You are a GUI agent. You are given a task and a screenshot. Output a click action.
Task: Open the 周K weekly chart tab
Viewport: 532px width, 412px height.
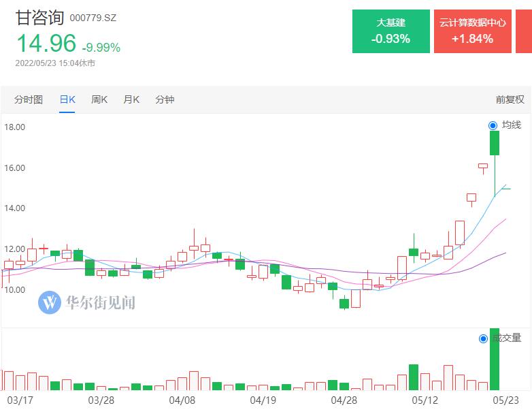(99, 99)
